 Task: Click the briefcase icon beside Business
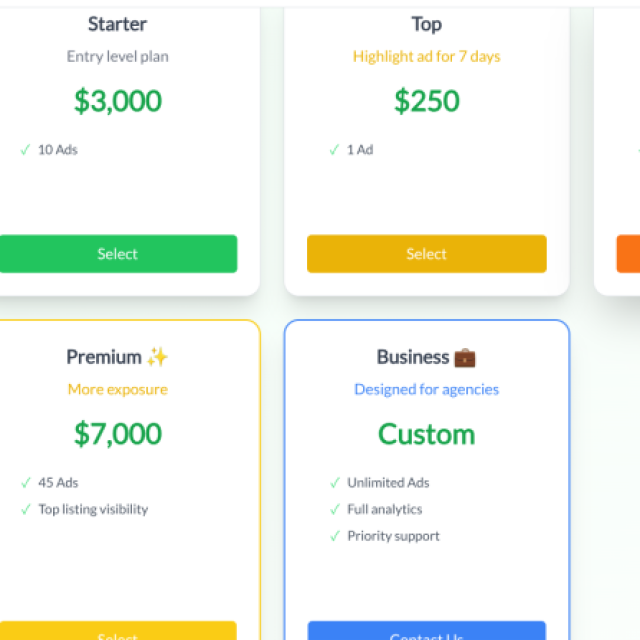tap(465, 358)
